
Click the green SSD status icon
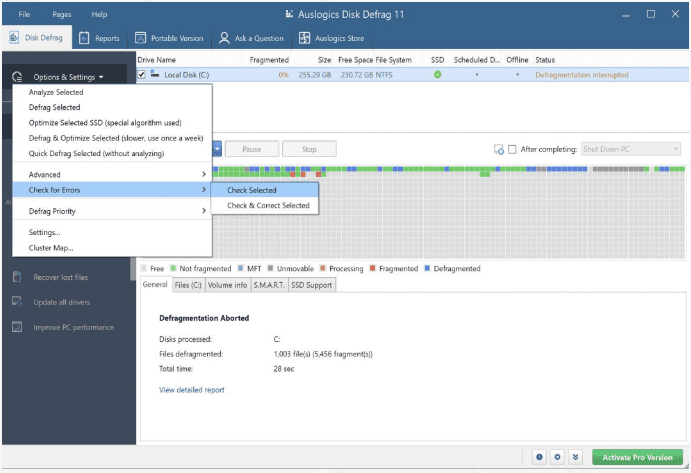point(437,74)
